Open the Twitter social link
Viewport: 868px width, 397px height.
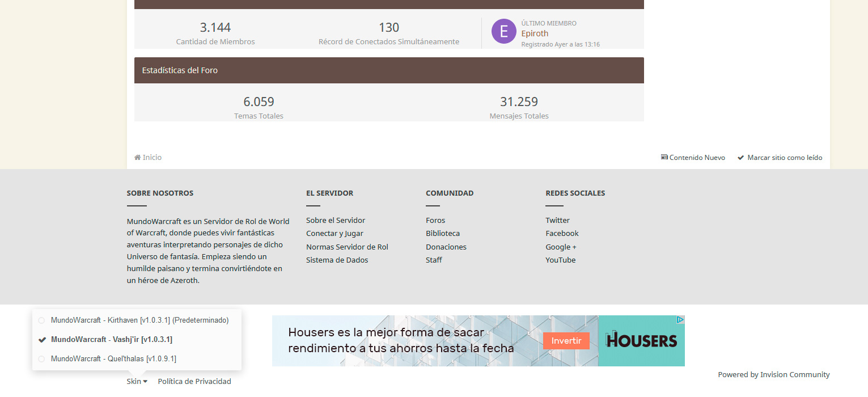pos(557,221)
